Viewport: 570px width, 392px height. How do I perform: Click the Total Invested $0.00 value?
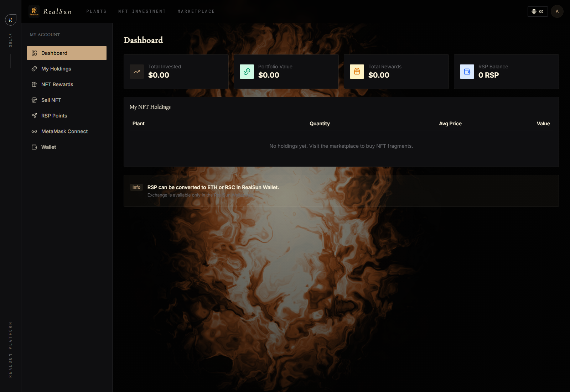(x=159, y=75)
